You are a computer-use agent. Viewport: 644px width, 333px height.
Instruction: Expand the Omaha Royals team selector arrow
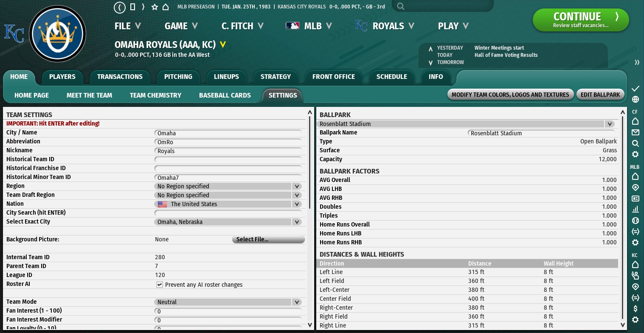coord(223,45)
